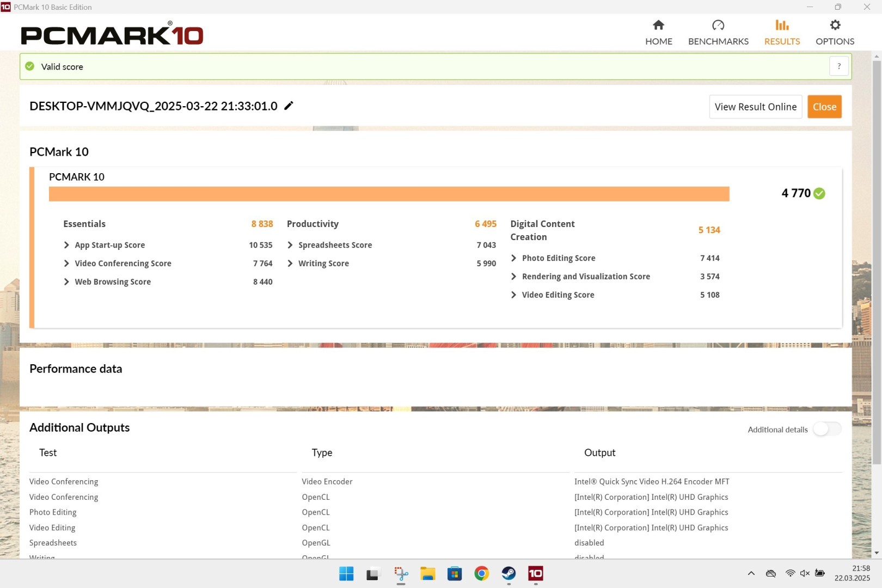Click the green valid score checkmark icon
Image resolution: width=882 pixels, height=588 pixels.
coord(30,66)
